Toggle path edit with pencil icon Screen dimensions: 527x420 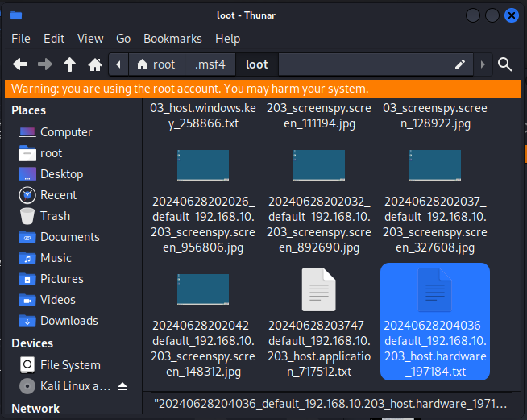460,64
